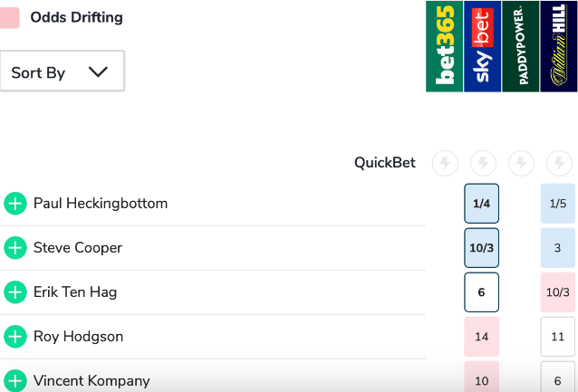Click the Sky Bet bookmaker logo
578x392 pixels.
[x=483, y=46]
